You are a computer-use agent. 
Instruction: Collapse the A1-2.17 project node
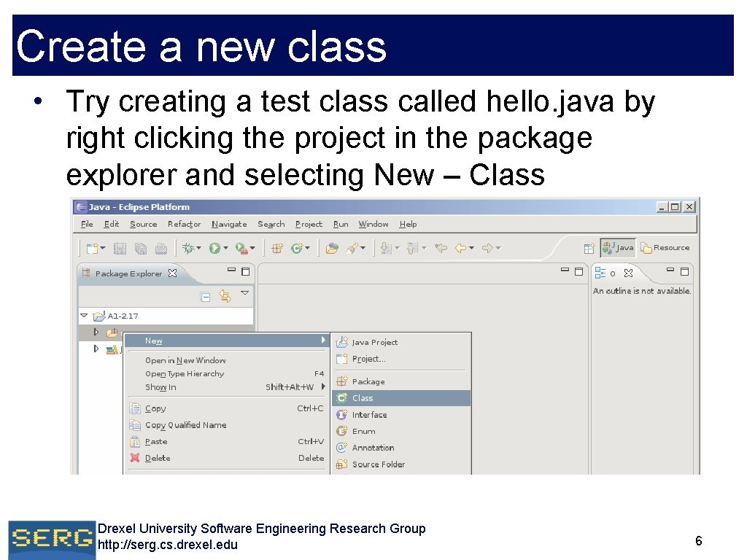tap(85, 315)
